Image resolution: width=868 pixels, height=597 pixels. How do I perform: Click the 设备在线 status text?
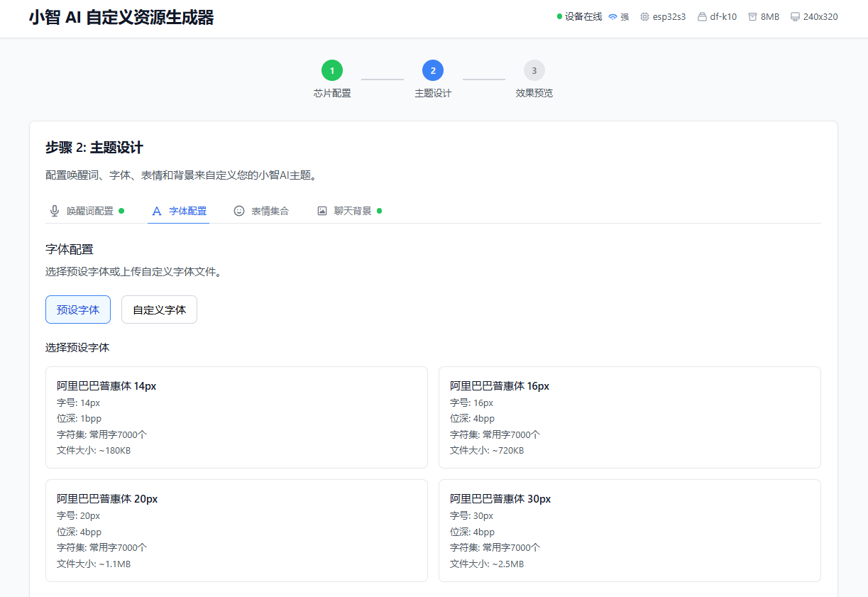(x=583, y=16)
